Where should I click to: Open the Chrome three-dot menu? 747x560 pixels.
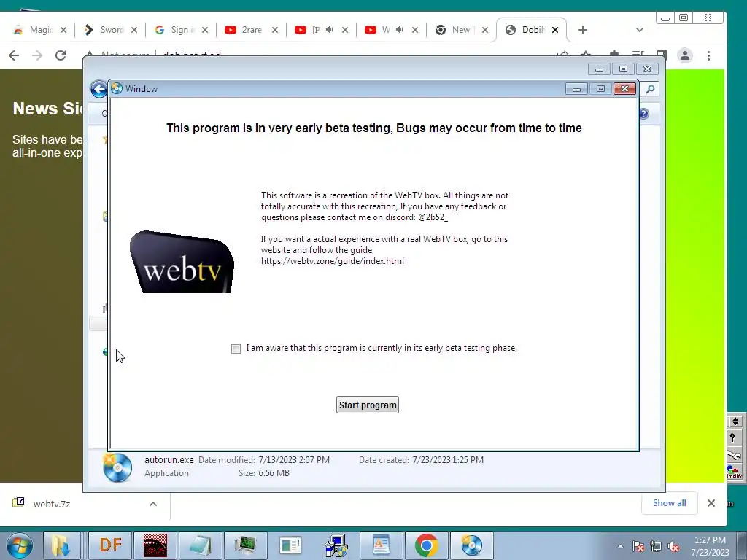click(x=709, y=55)
